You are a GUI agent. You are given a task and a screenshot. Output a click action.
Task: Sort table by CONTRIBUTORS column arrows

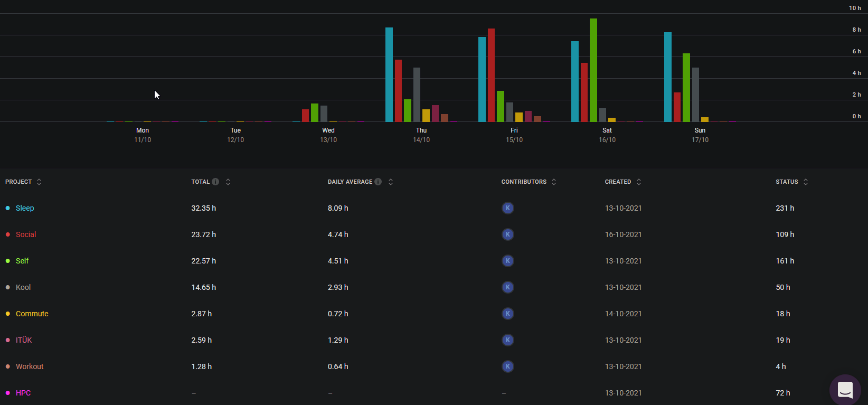[554, 182]
